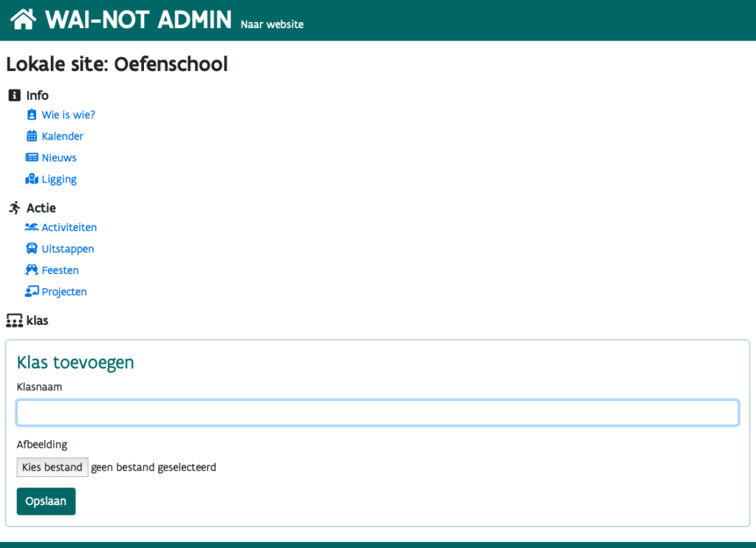Open the Projecten link
This screenshot has height=548, width=756.
tap(64, 292)
